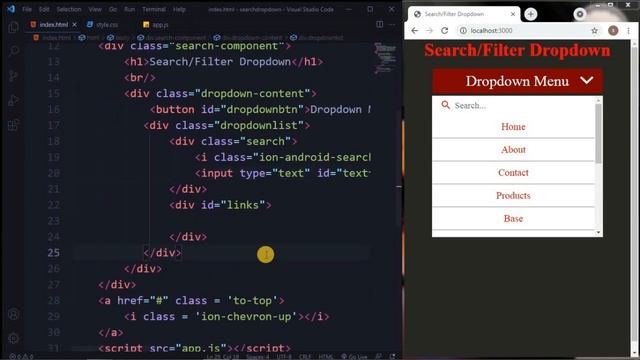Click the Contact link in dropdown
Image resolution: width=640 pixels, height=360 pixels.
point(513,173)
